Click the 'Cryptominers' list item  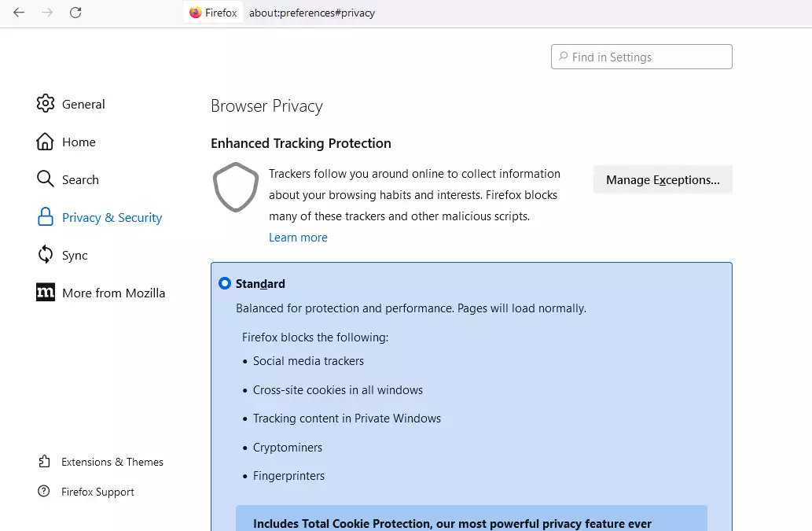[288, 448]
